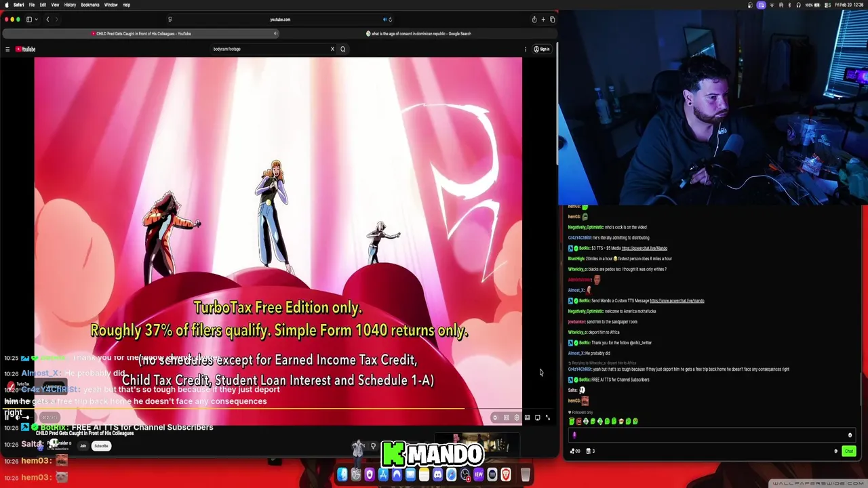Screen dimensions: 868x488
Task: Open the History menu
Action: point(70,5)
